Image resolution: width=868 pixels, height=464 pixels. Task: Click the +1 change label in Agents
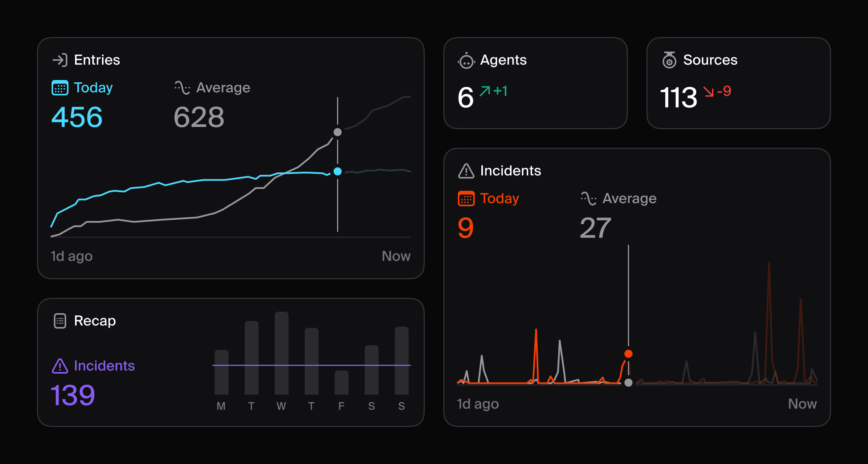click(500, 91)
